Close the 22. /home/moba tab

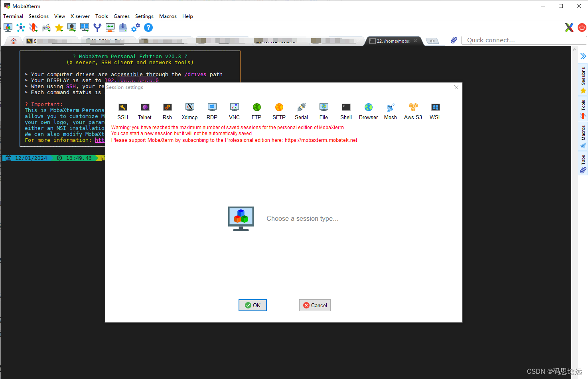point(415,41)
